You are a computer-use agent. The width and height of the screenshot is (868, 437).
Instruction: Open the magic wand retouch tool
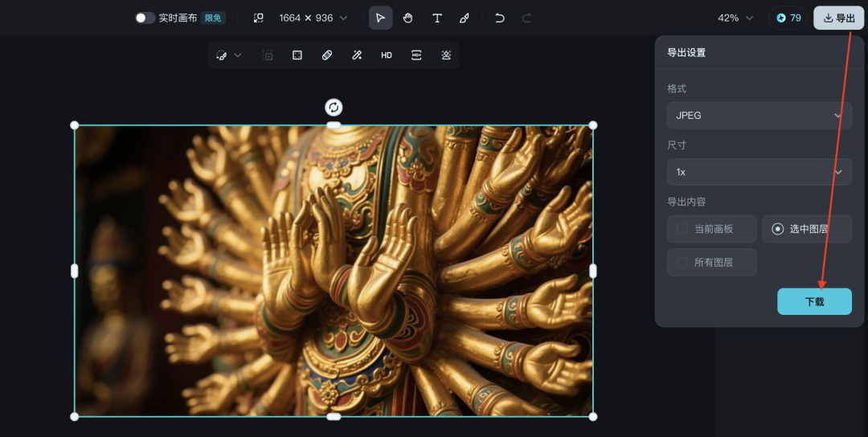357,55
